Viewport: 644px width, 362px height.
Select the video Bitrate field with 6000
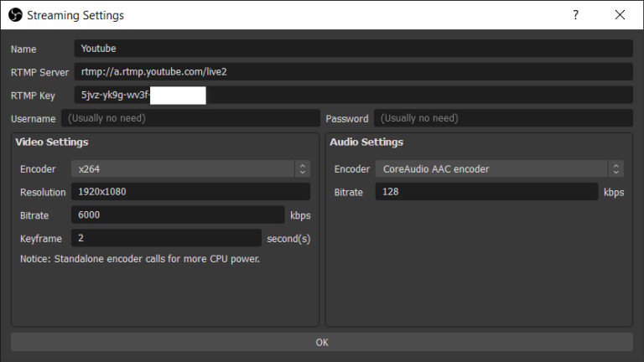coord(178,215)
